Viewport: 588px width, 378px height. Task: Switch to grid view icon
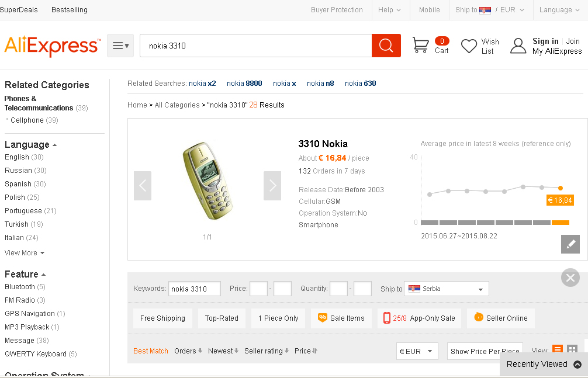(x=572, y=350)
